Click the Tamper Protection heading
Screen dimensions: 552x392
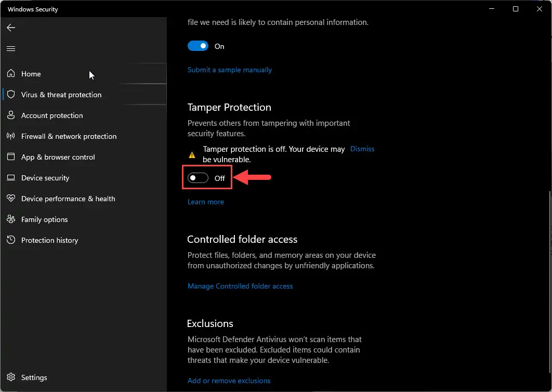click(229, 107)
